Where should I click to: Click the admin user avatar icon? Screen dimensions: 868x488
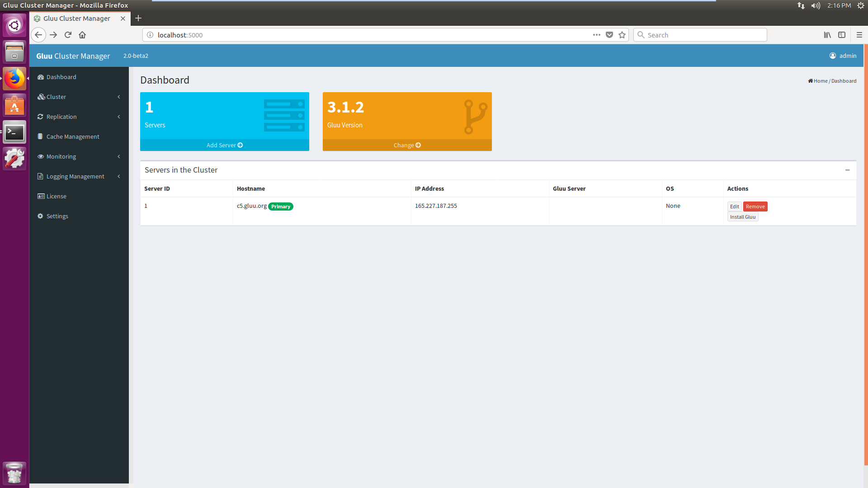tap(833, 56)
